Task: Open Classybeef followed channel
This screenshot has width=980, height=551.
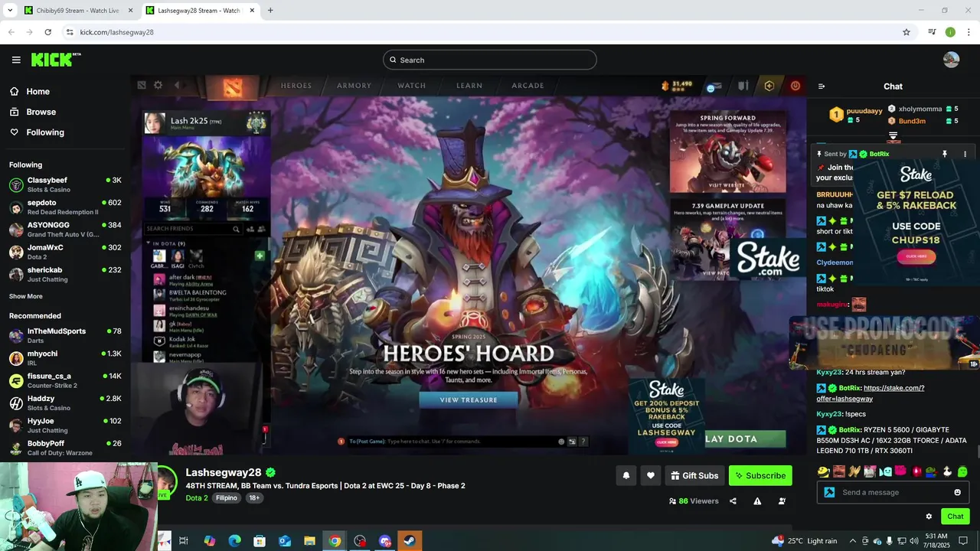Action: click(x=65, y=184)
